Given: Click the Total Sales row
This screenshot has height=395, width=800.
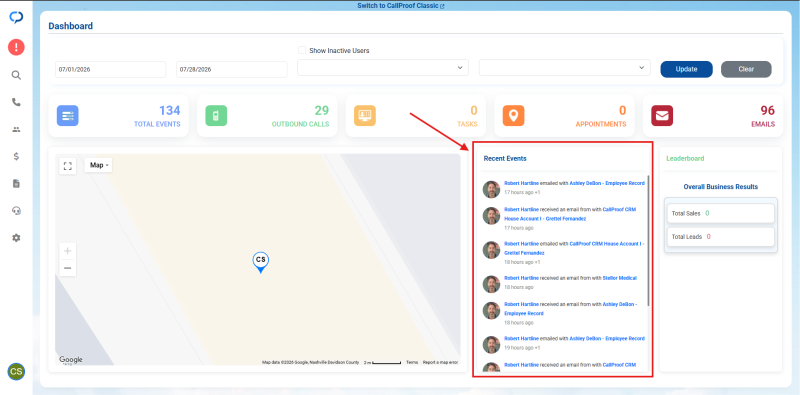Looking at the screenshot, I should (x=720, y=213).
